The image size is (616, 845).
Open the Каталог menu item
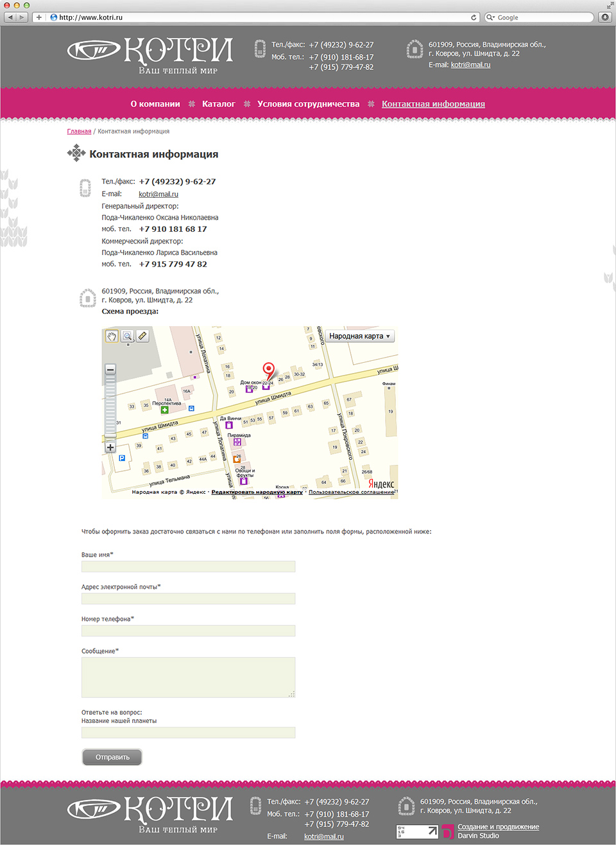click(x=219, y=104)
